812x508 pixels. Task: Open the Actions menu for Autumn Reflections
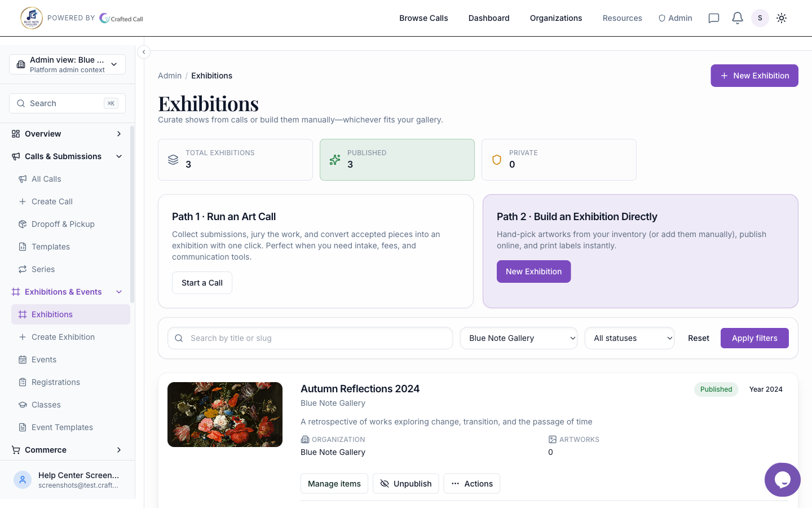pos(471,484)
